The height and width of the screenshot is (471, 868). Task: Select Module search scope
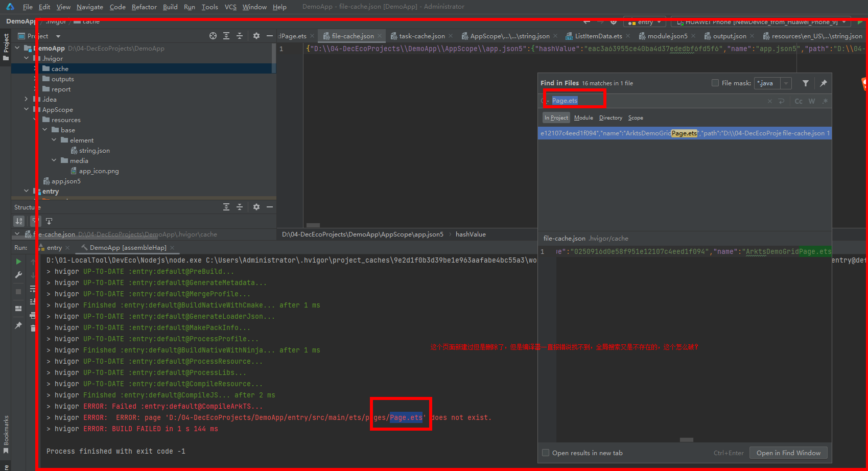[583, 117]
